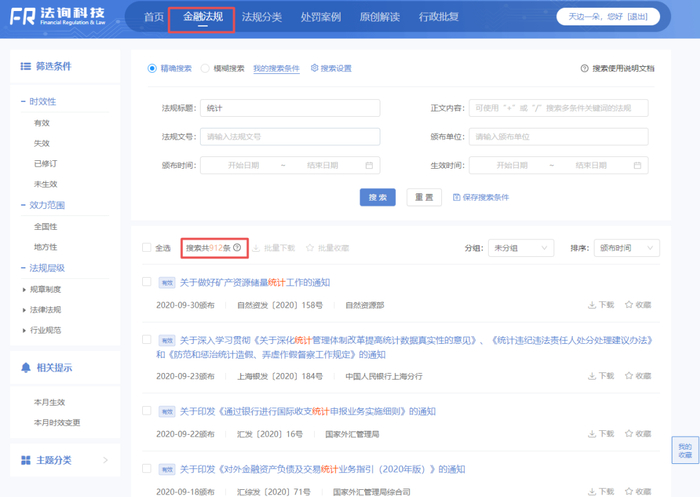
Task: Click the 重置 button
Action: click(424, 198)
